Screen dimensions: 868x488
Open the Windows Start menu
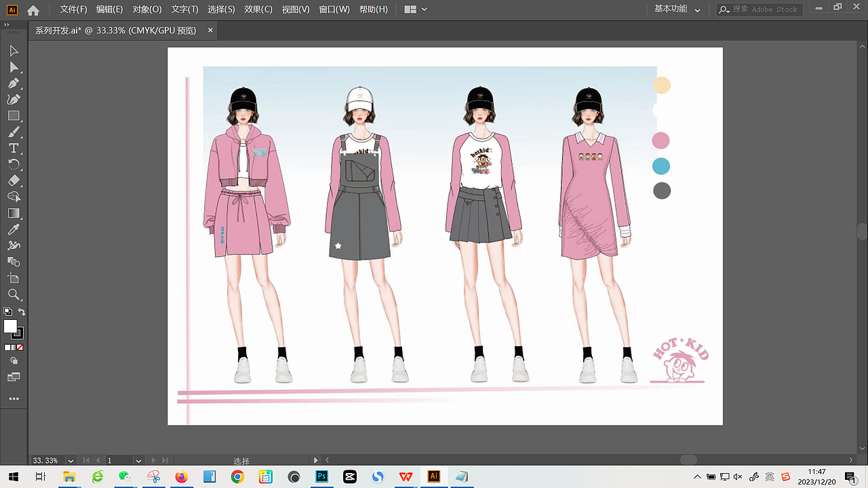click(x=13, y=476)
